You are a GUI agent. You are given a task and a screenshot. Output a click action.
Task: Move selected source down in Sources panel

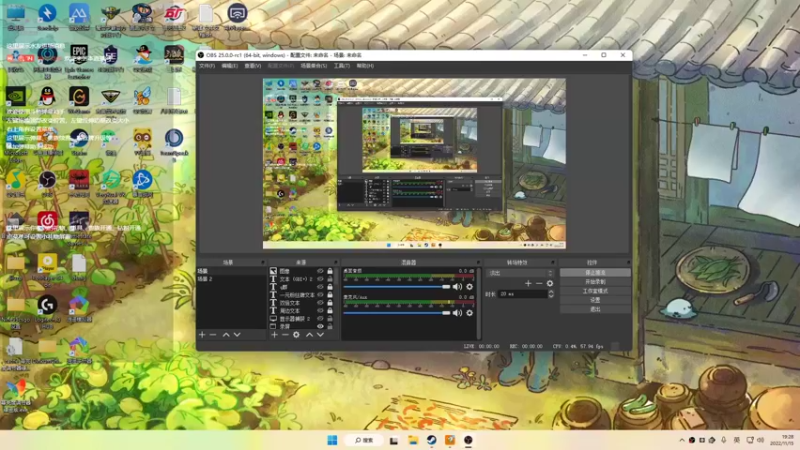pos(320,335)
